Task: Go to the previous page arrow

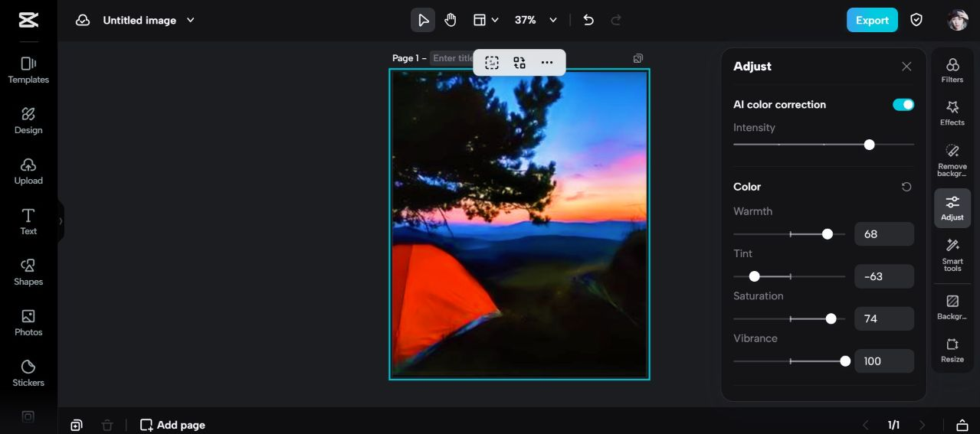Action: [866, 425]
